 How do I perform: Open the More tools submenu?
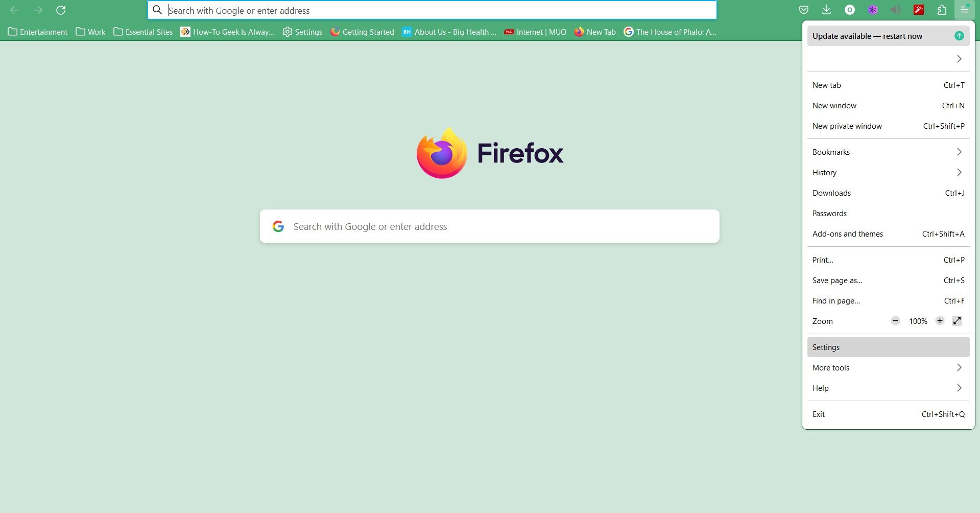[888, 367]
